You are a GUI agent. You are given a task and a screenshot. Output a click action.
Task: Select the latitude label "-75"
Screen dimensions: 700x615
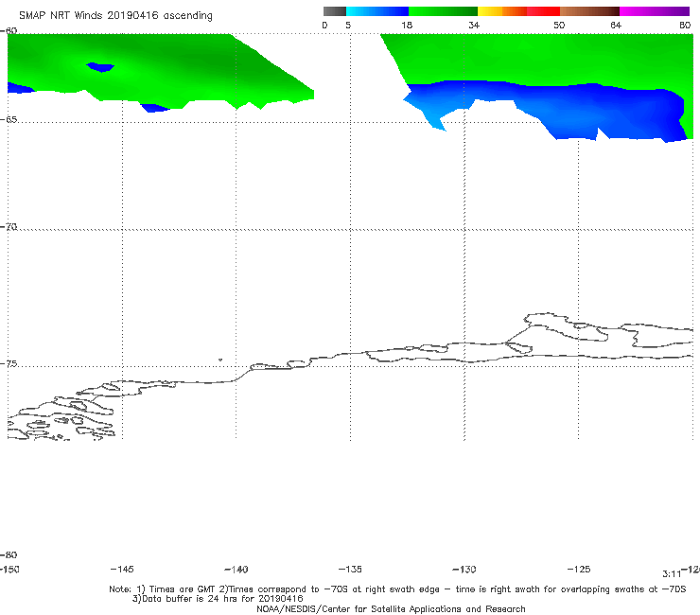click(x=9, y=364)
